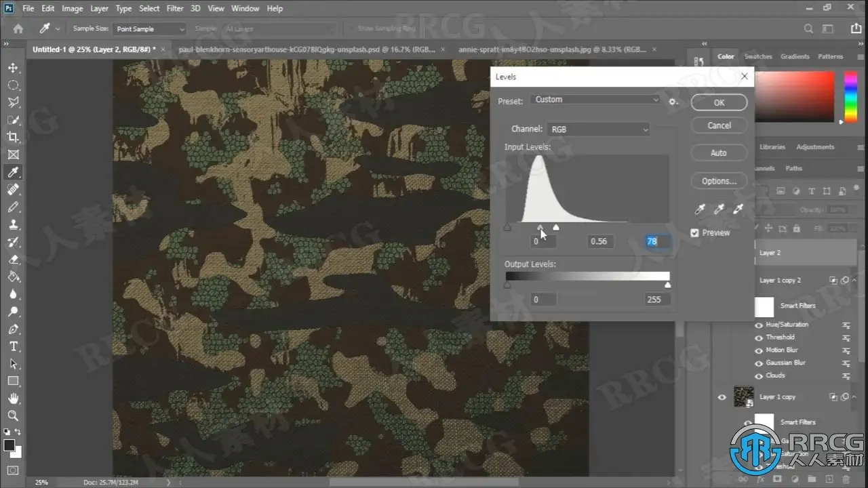Switch to the Swatches tab
The image size is (868, 488).
click(x=758, y=57)
